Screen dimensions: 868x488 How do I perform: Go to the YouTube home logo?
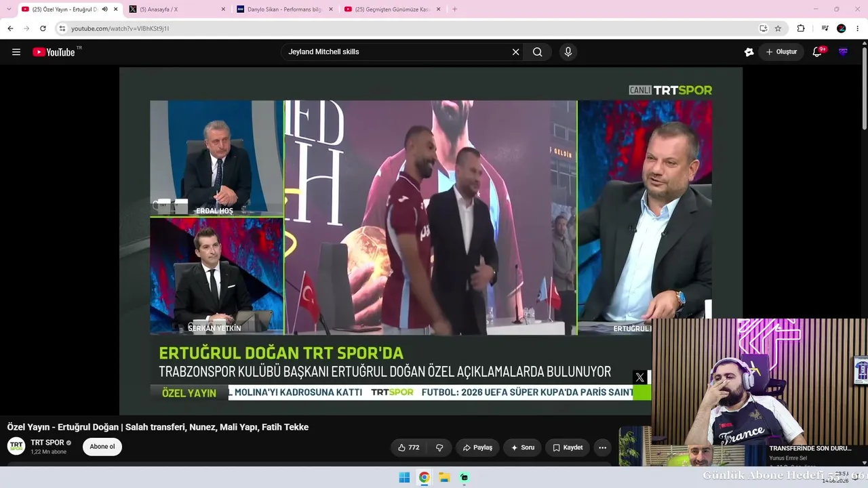tap(54, 52)
